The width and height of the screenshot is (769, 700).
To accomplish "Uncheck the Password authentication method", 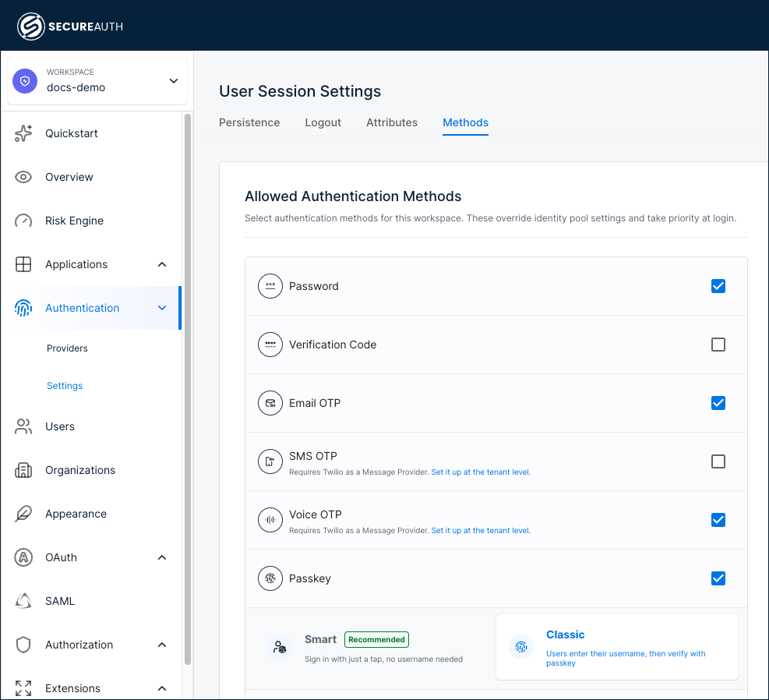I will point(718,286).
